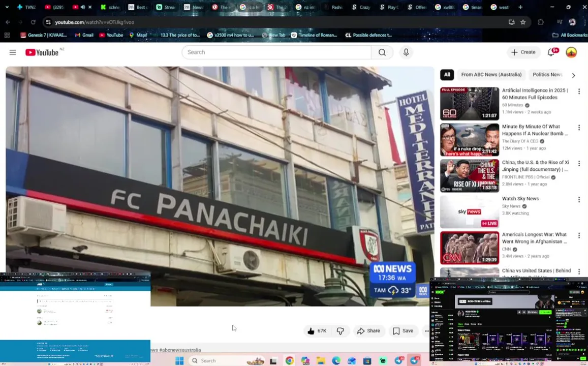Open the Chrome profile avatar

(x=572, y=22)
